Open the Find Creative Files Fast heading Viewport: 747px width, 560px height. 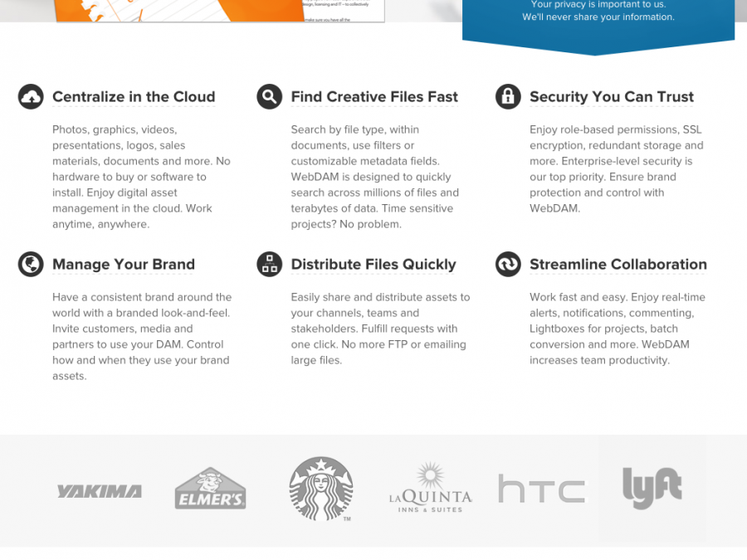374,97
